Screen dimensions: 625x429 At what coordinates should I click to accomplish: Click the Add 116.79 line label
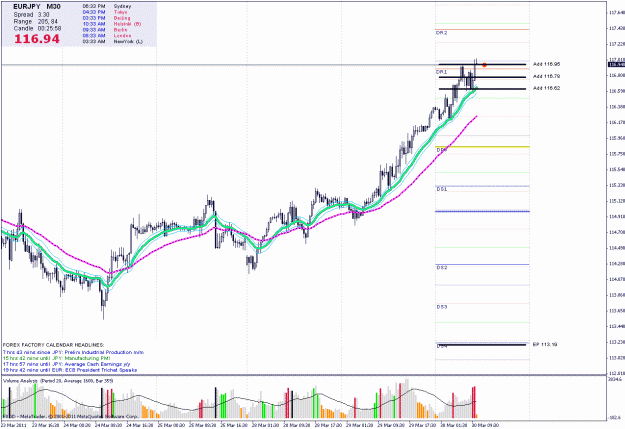546,76
